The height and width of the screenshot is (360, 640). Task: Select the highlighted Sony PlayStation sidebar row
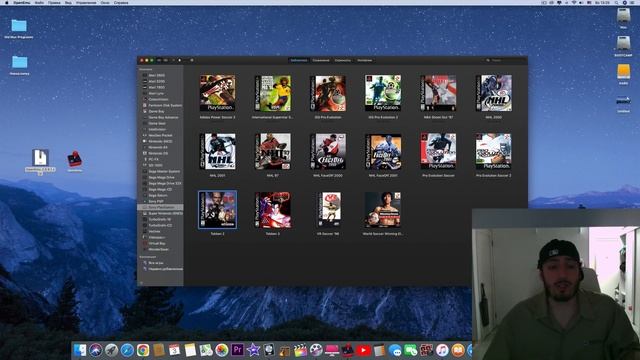point(160,207)
